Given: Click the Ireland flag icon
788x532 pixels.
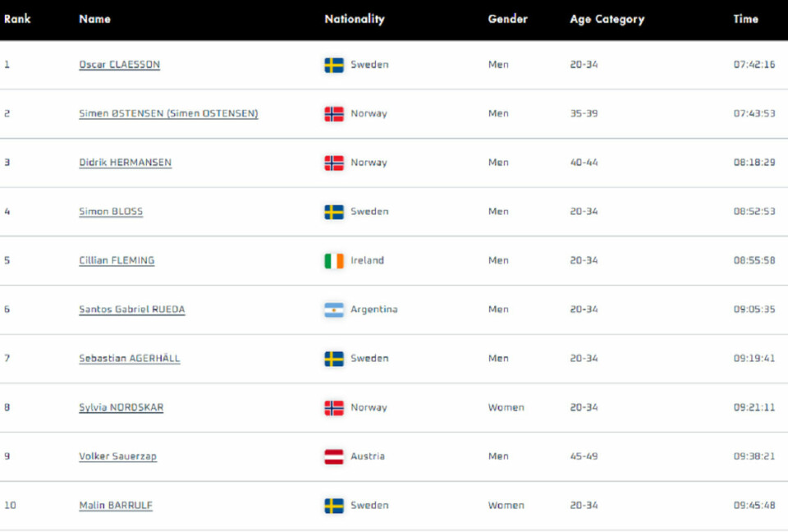Looking at the screenshot, I should point(334,261).
